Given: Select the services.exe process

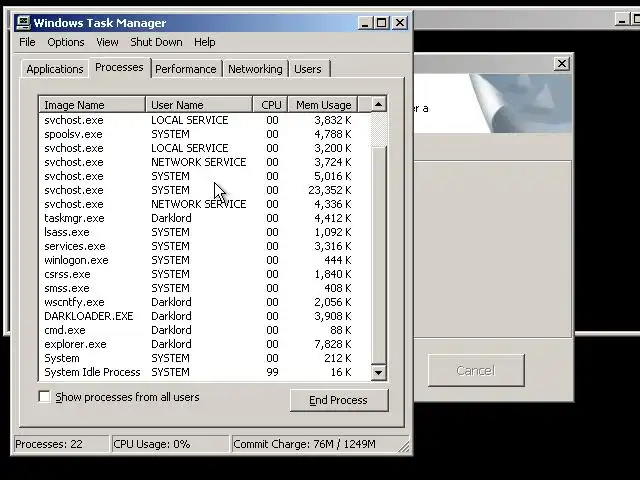Looking at the screenshot, I should (205, 246).
